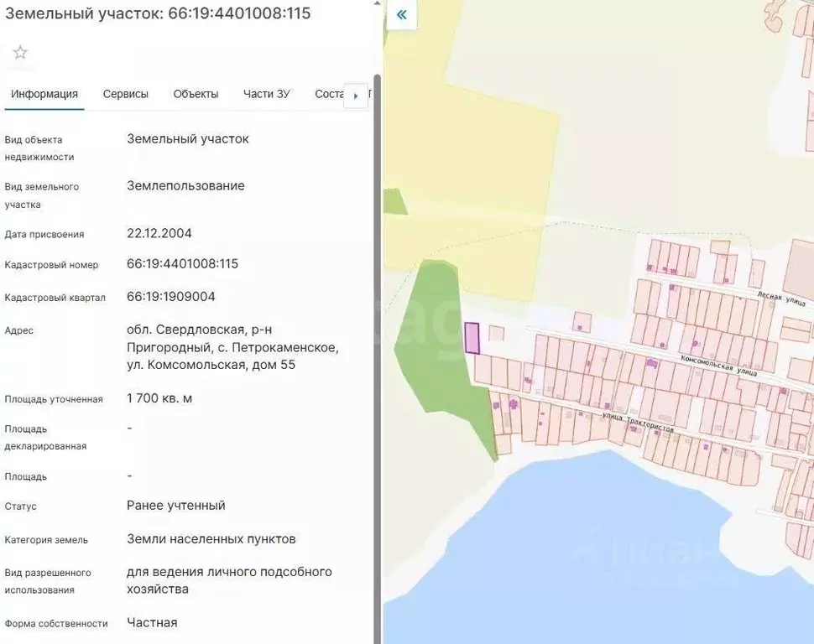Select the Части ЗУ tab

266,94
